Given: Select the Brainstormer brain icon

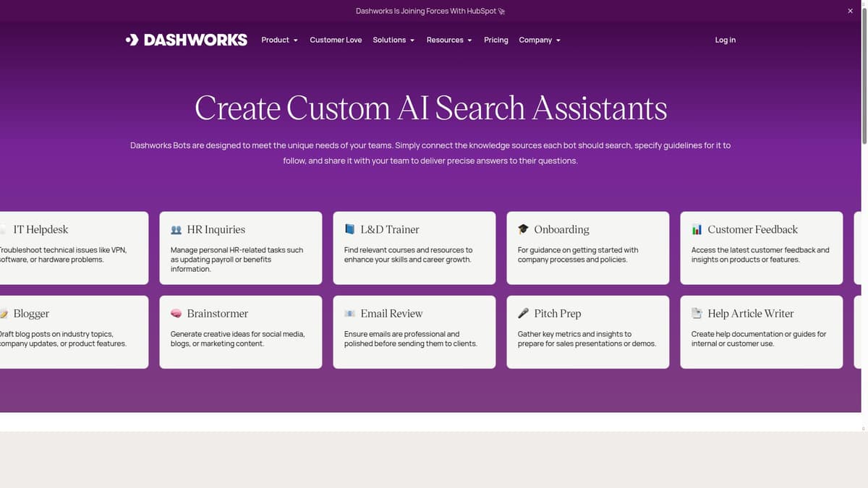Looking at the screenshot, I should tap(174, 313).
